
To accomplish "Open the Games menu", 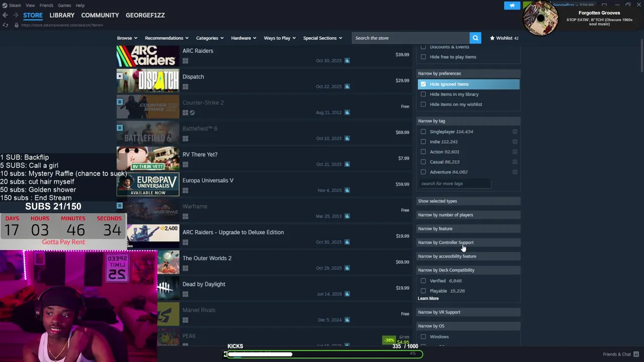I will [64, 5].
